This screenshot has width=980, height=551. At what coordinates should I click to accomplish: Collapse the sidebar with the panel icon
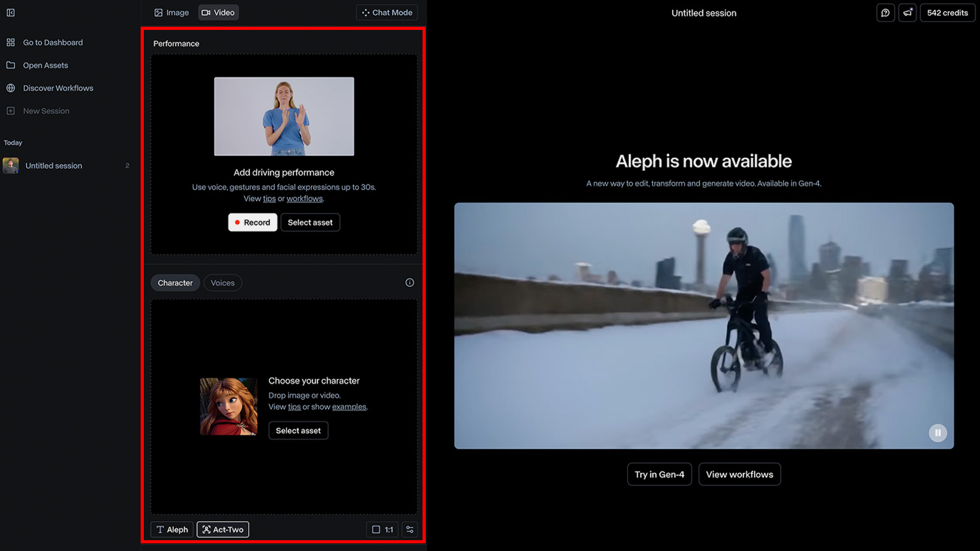coord(11,13)
